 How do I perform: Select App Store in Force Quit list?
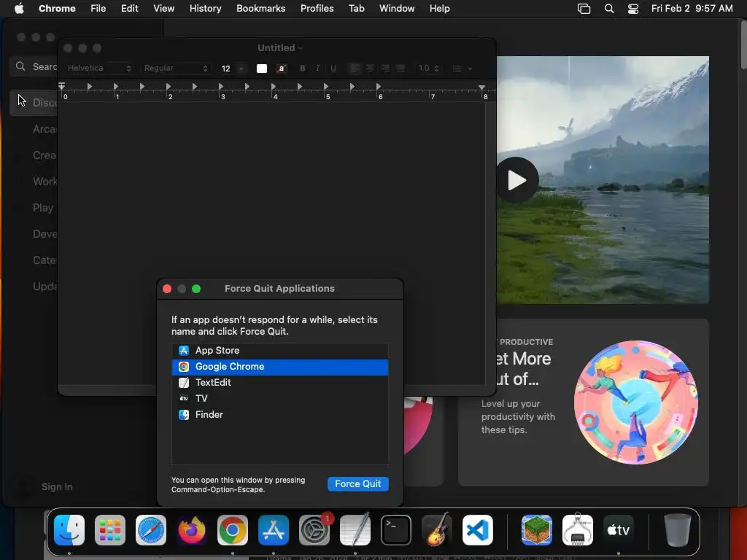(x=279, y=351)
